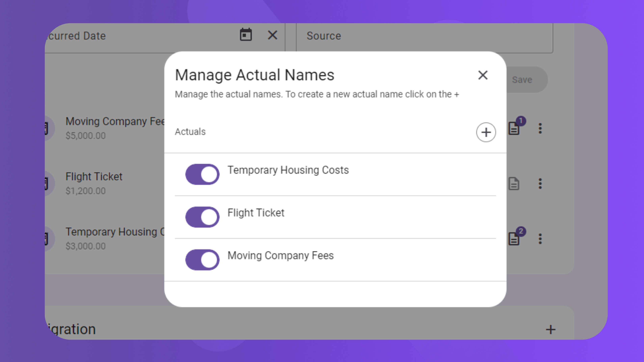The height and width of the screenshot is (362, 644).
Task: Click the Incurred Date input field
Action: tap(165, 38)
